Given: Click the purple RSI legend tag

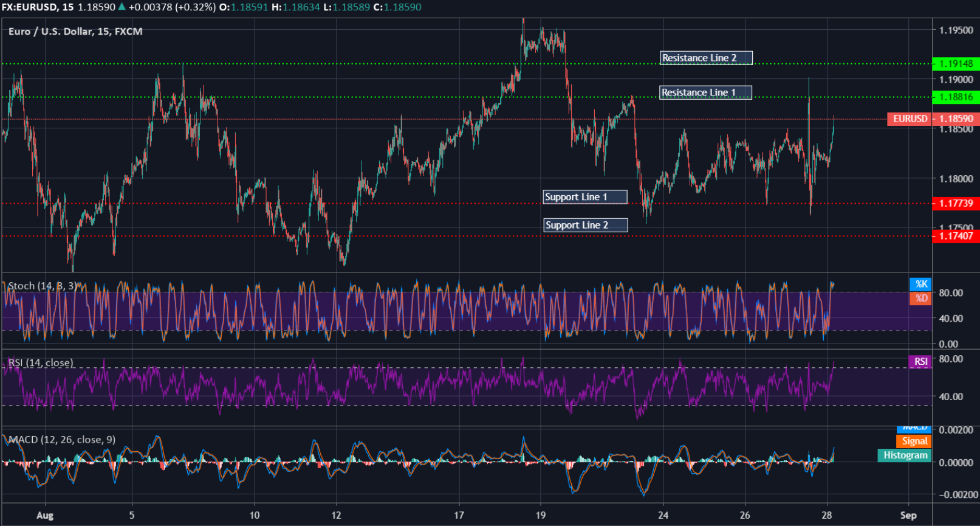Looking at the screenshot, I should tap(920, 361).
